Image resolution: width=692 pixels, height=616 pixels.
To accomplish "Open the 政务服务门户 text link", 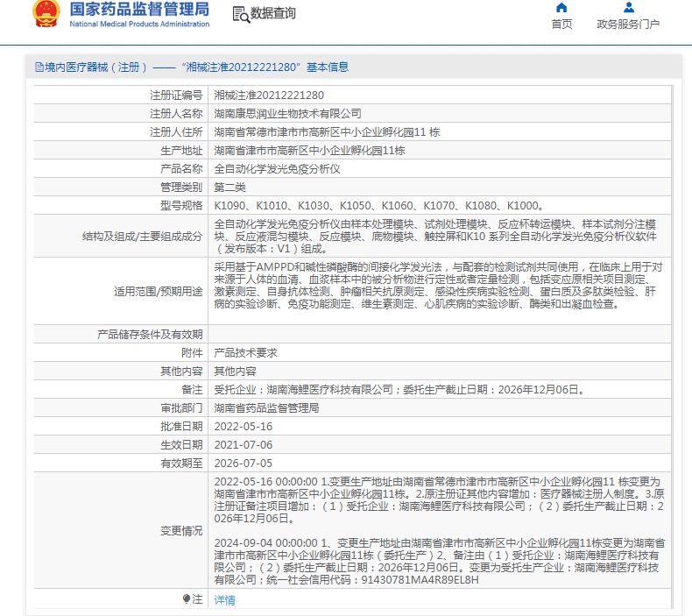I will click(628, 25).
